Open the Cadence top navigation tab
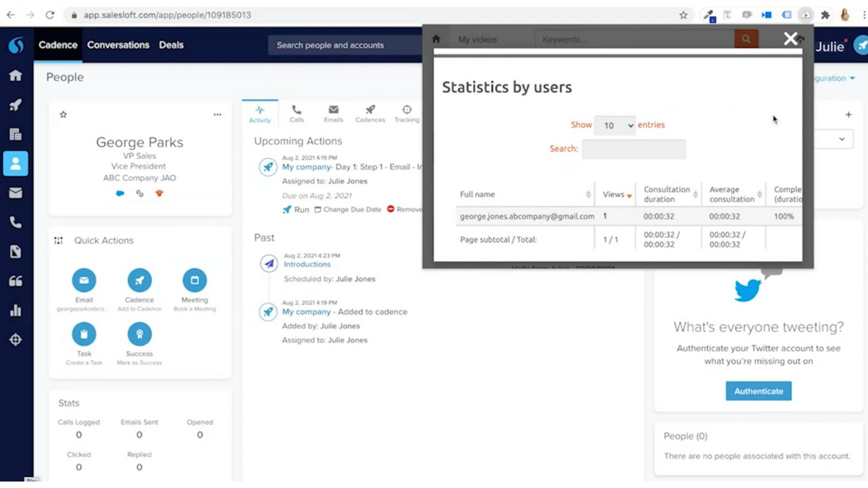Image resolution: width=868 pixels, height=488 pixels. [58, 45]
